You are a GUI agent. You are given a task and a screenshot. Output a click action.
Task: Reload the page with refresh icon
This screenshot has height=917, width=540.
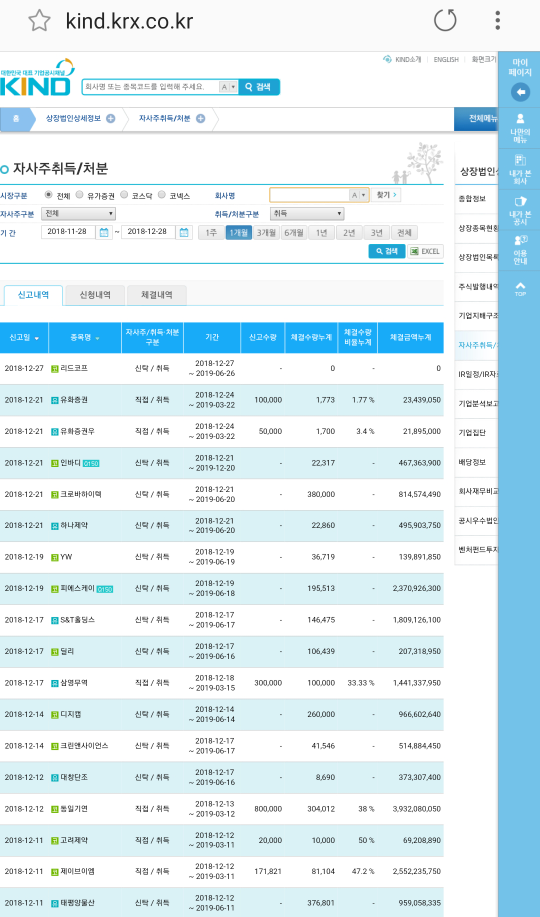coord(445,20)
